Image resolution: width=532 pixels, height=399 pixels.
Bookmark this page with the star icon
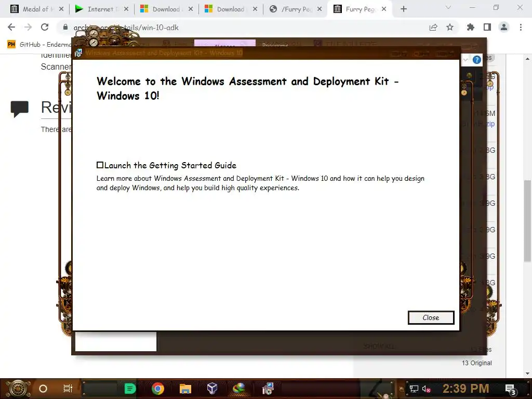[x=450, y=28]
